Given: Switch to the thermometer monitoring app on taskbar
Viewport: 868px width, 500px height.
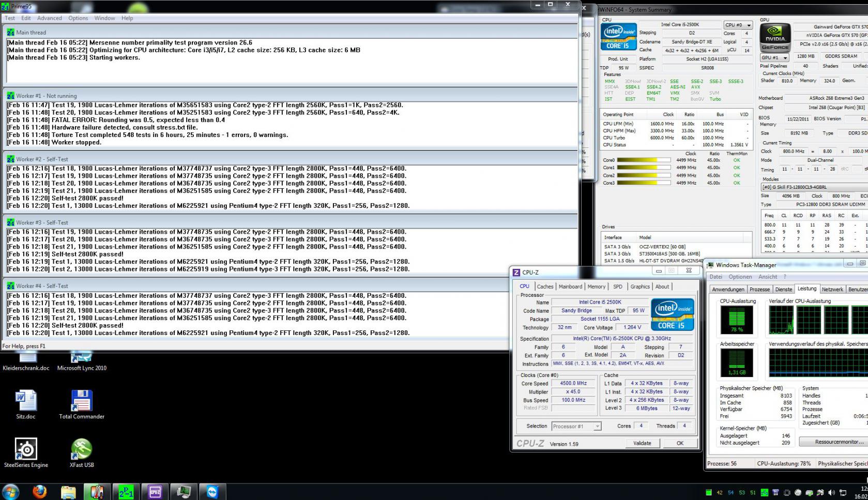Looking at the screenshot, I should pos(97,492).
